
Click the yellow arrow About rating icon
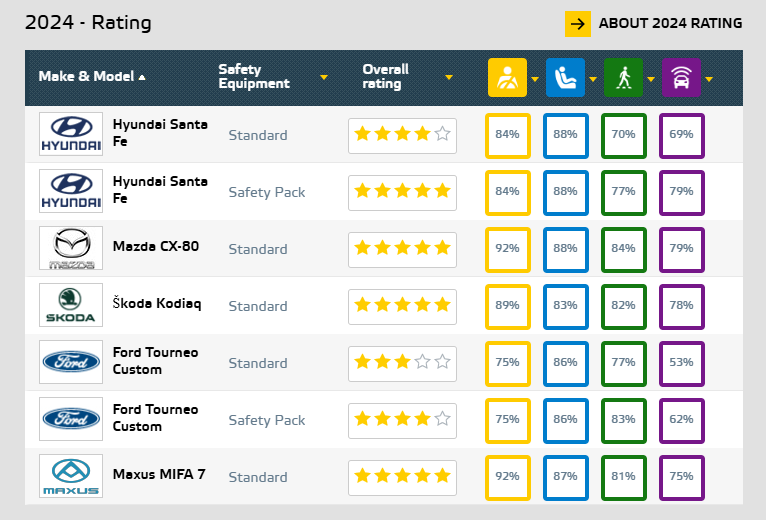[x=578, y=24]
